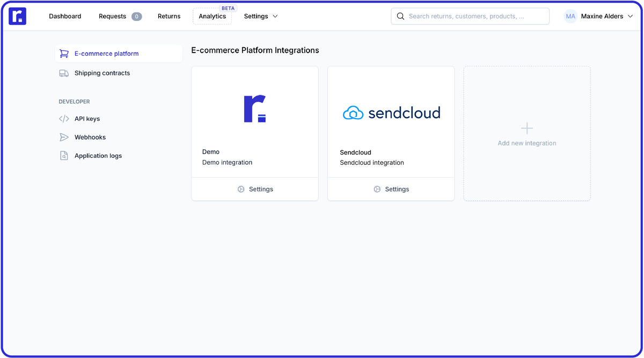Click the Demo card title
Image resolution: width=644 pixels, height=358 pixels.
tap(211, 152)
